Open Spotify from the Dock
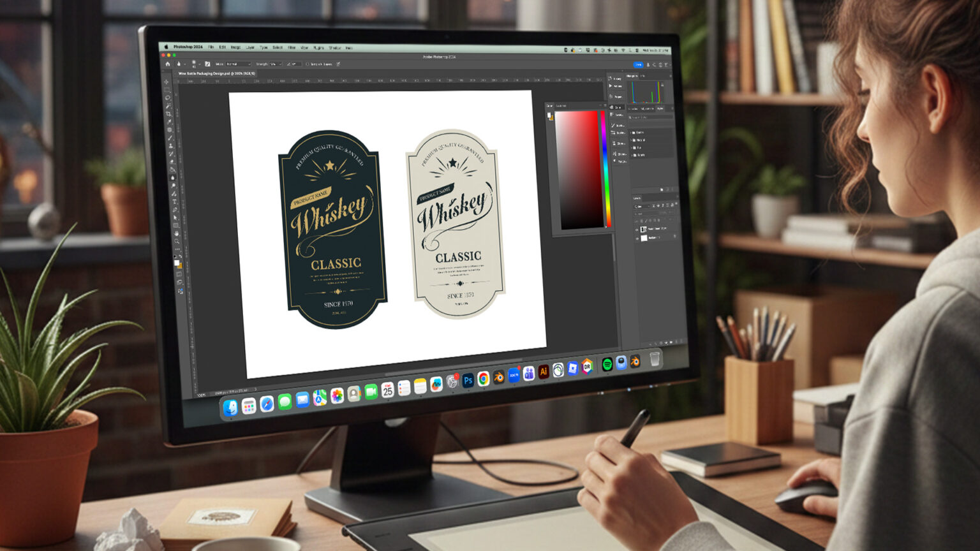This screenshot has height=551, width=980. click(607, 364)
